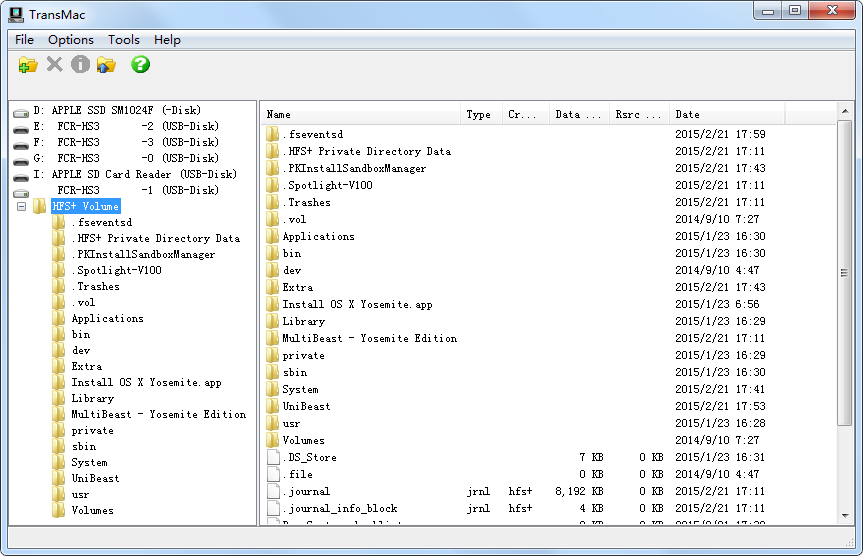Open the Options menu

[x=70, y=40]
